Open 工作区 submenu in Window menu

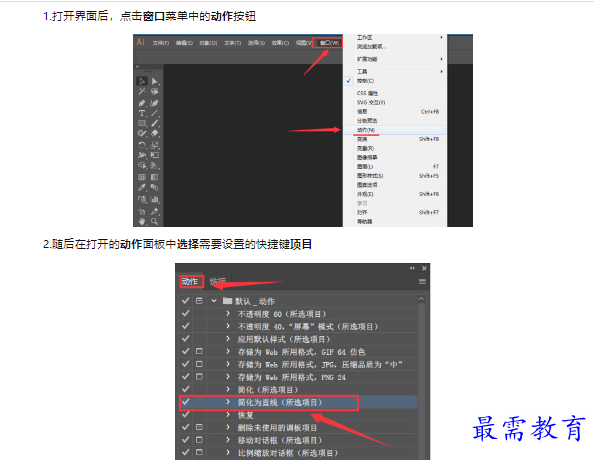[395, 38]
